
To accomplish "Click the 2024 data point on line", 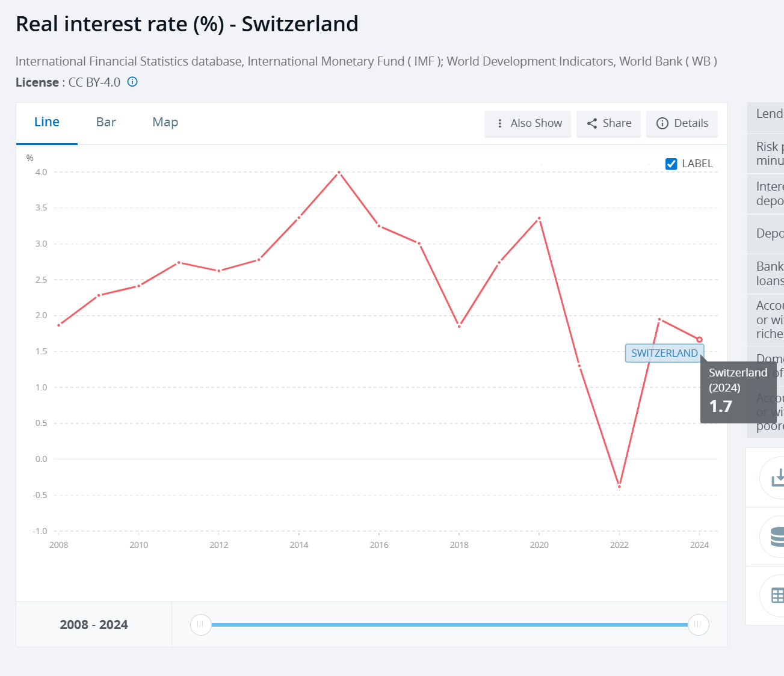I will 699,340.
